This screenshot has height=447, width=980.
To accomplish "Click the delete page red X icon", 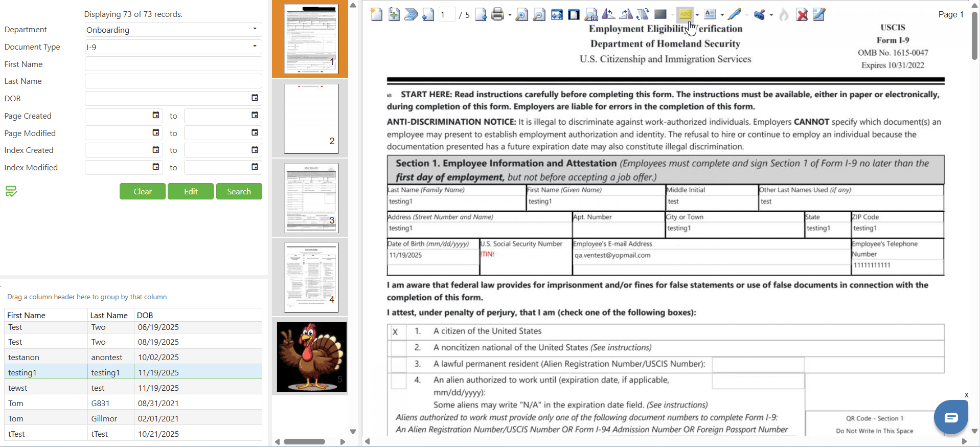I will point(802,14).
